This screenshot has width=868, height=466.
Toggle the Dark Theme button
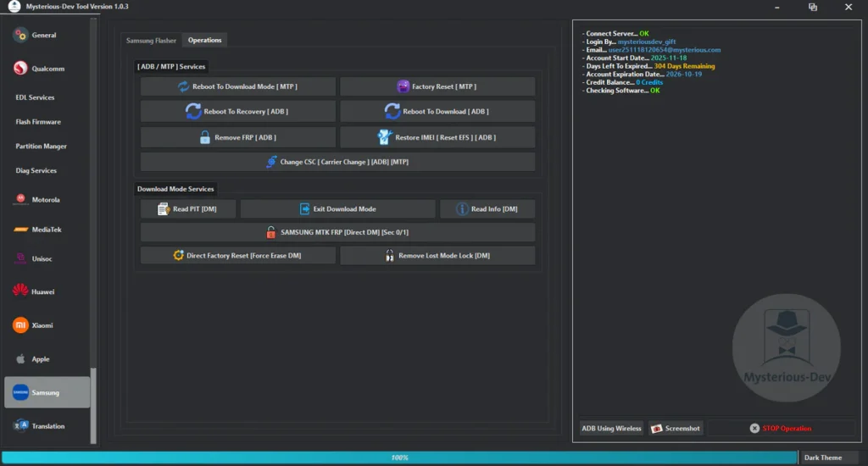(822, 458)
